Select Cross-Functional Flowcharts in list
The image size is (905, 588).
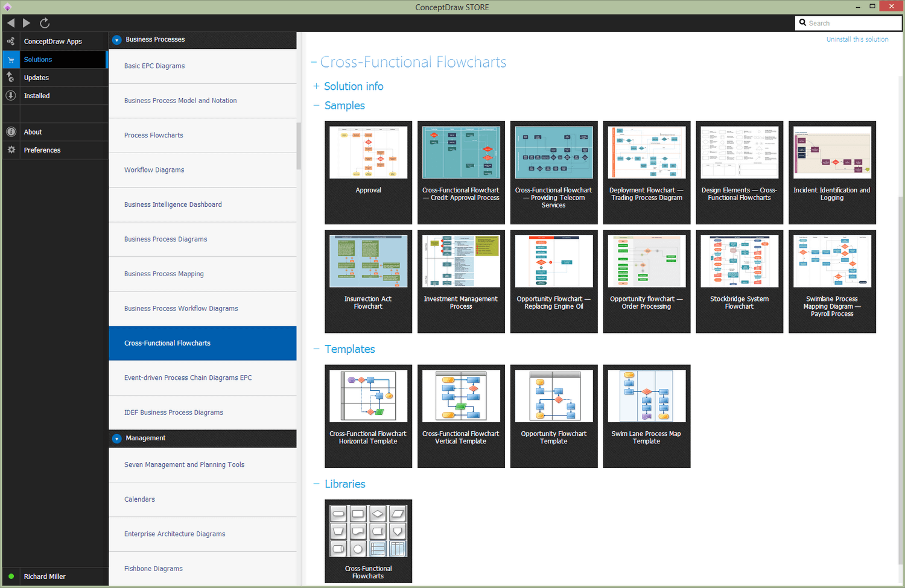click(203, 343)
